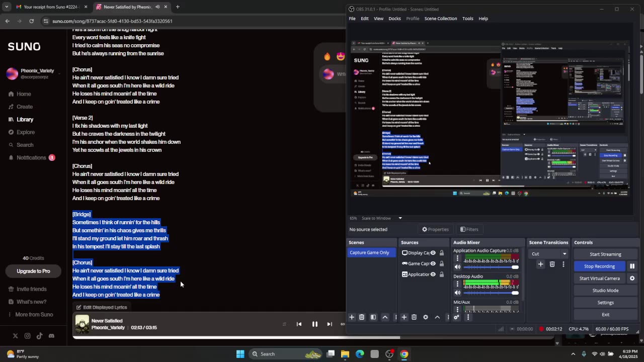Open Suno's Discord server
The image size is (644, 362).
(51, 336)
